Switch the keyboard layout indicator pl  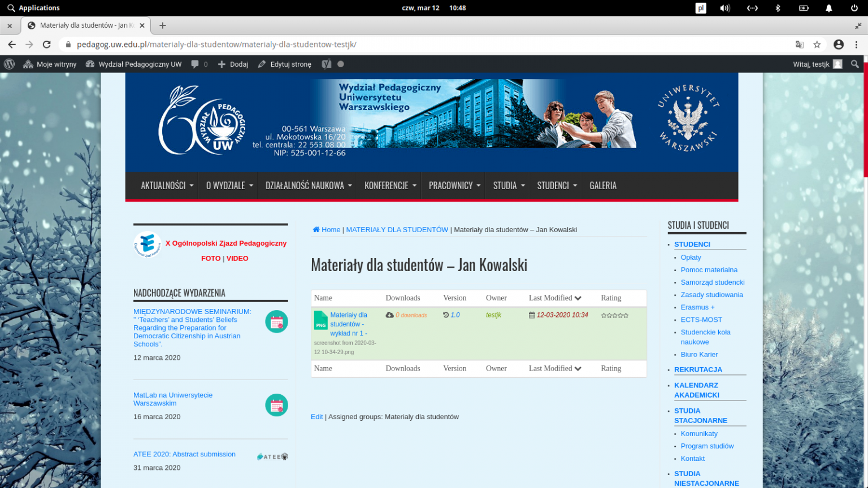(701, 8)
